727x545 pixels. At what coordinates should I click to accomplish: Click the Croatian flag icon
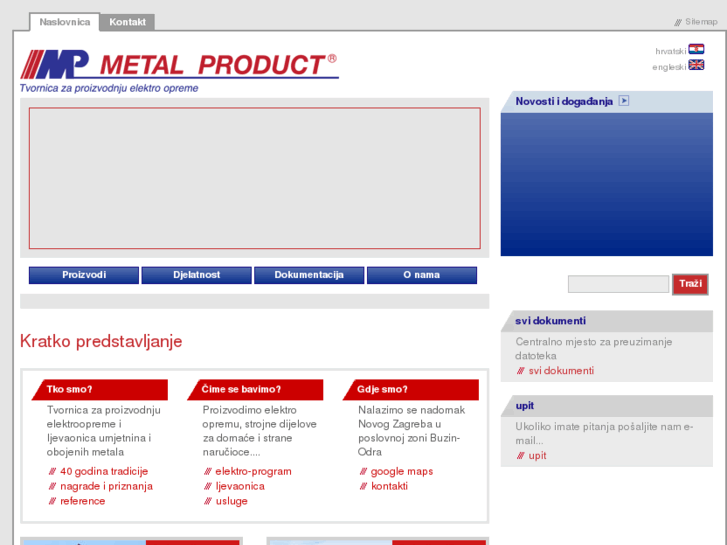tap(696, 49)
